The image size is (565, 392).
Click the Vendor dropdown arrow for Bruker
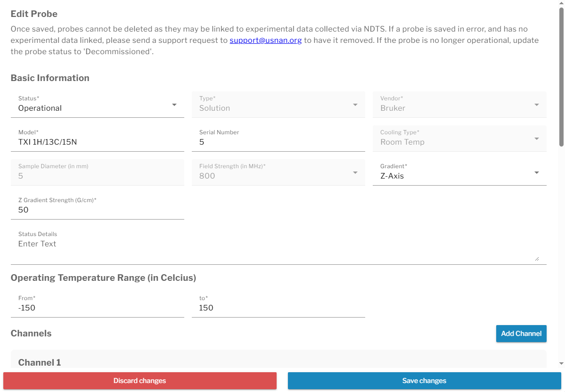pyautogui.click(x=537, y=105)
